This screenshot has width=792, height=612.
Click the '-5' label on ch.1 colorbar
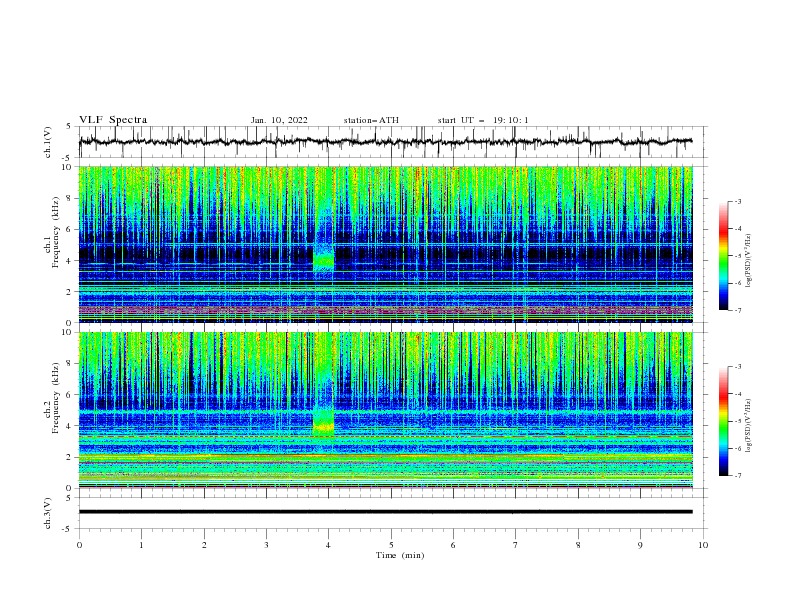[738, 256]
